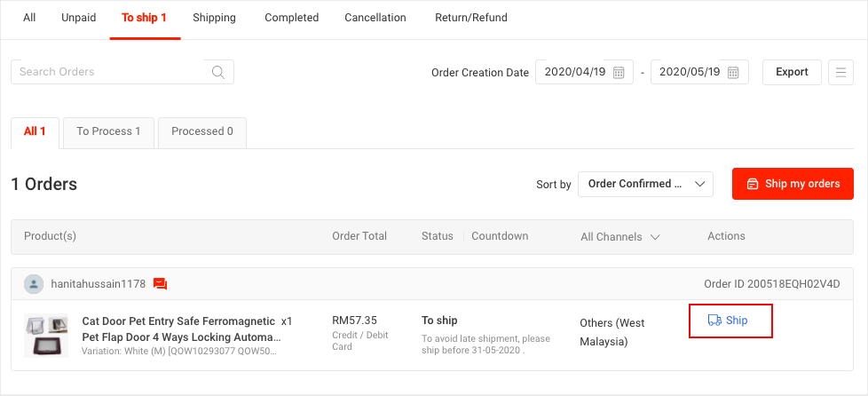Click the Ship truck icon in Actions
Screen dimensions: 868x396
714,321
